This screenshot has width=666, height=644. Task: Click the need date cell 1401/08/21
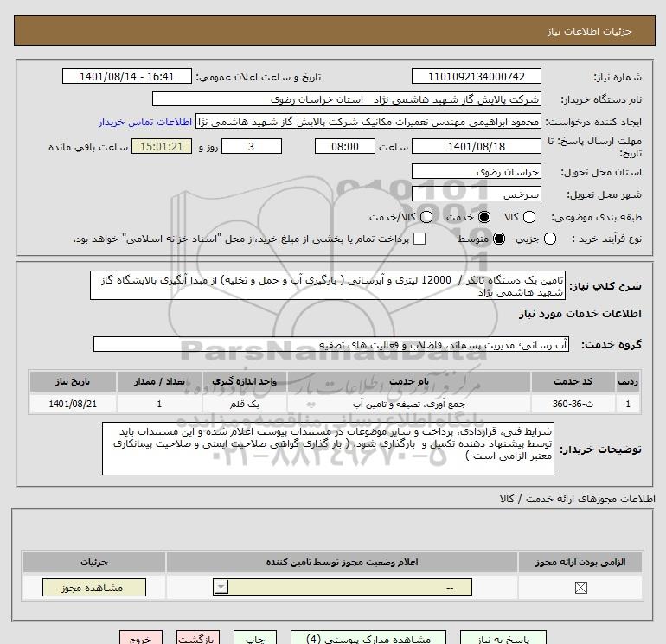tap(73, 404)
